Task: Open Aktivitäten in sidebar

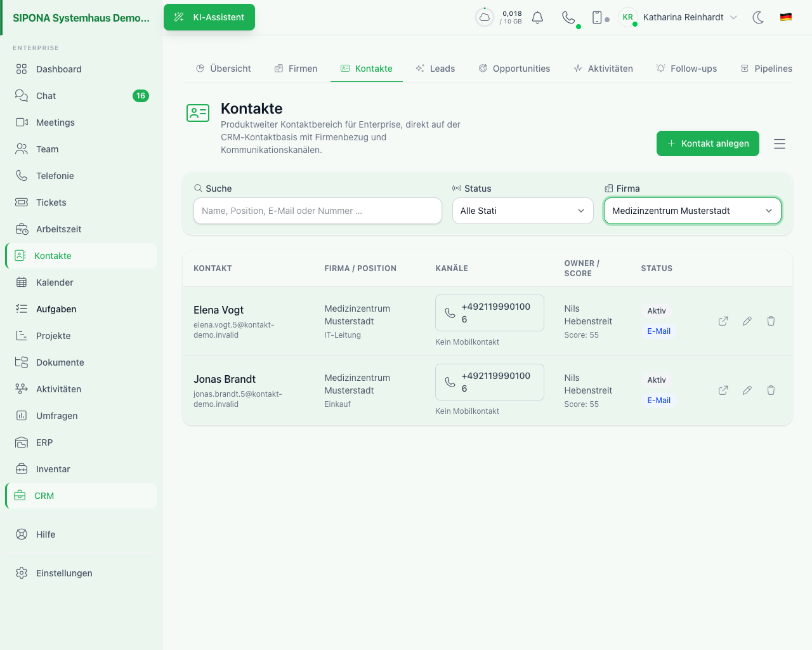Action: tap(81, 389)
